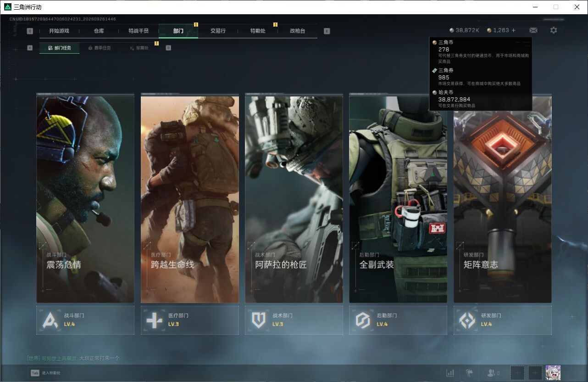Minimize the 三角洲行动 window
Viewport: 588px width, 382px height.
pyautogui.click(x=535, y=7)
